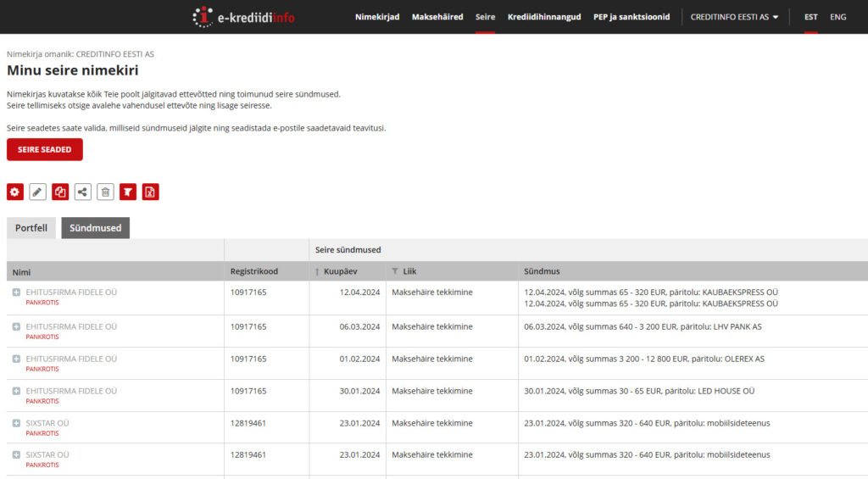Image resolution: width=868 pixels, height=479 pixels.
Task: Click the red copy list icon
Action: coord(60,192)
